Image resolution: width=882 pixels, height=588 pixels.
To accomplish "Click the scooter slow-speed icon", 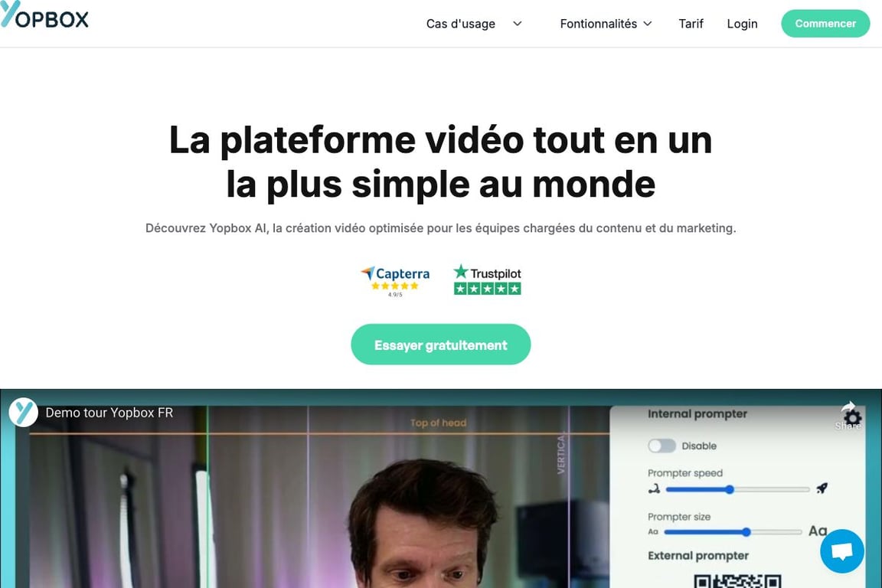I will coord(654,489).
